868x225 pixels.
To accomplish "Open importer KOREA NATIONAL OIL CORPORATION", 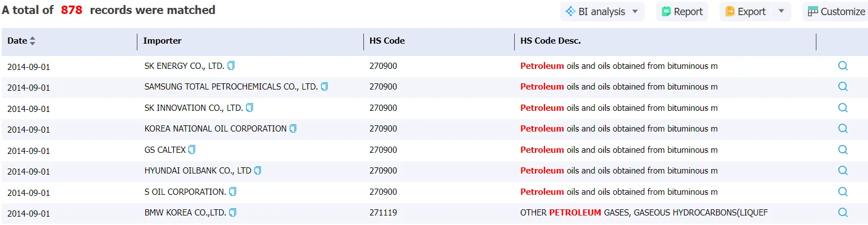I will [215, 129].
